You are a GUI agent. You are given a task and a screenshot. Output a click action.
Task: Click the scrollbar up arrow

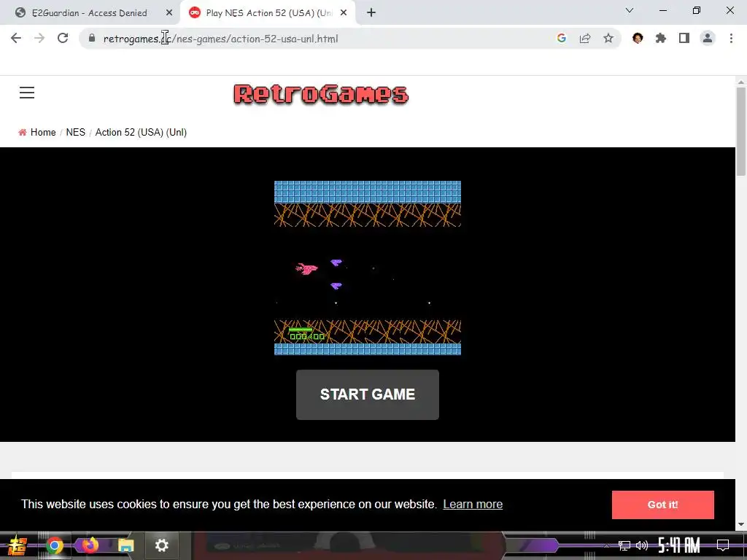click(741, 82)
